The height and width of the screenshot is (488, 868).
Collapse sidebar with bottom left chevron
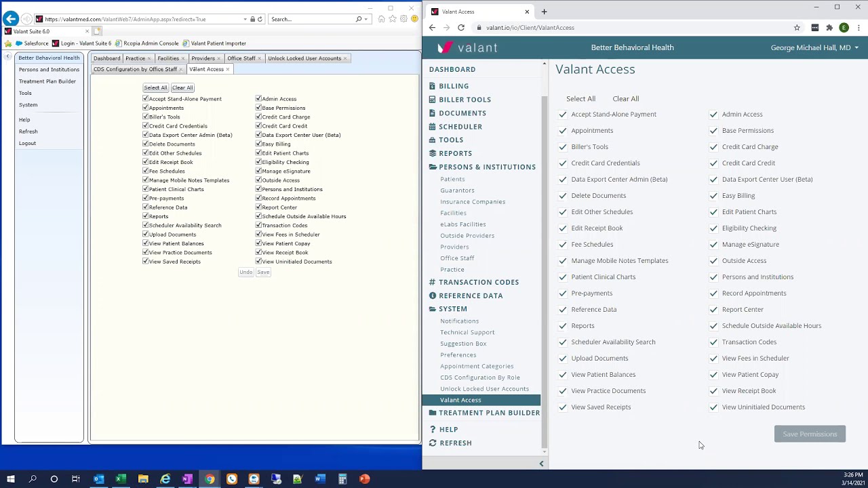click(541, 464)
